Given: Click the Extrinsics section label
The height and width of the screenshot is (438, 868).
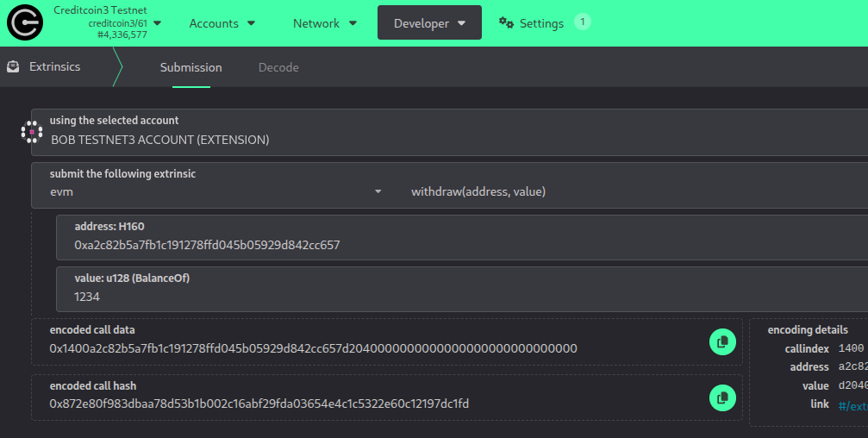Looking at the screenshot, I should pyautogui.click(x=54, y=66).
